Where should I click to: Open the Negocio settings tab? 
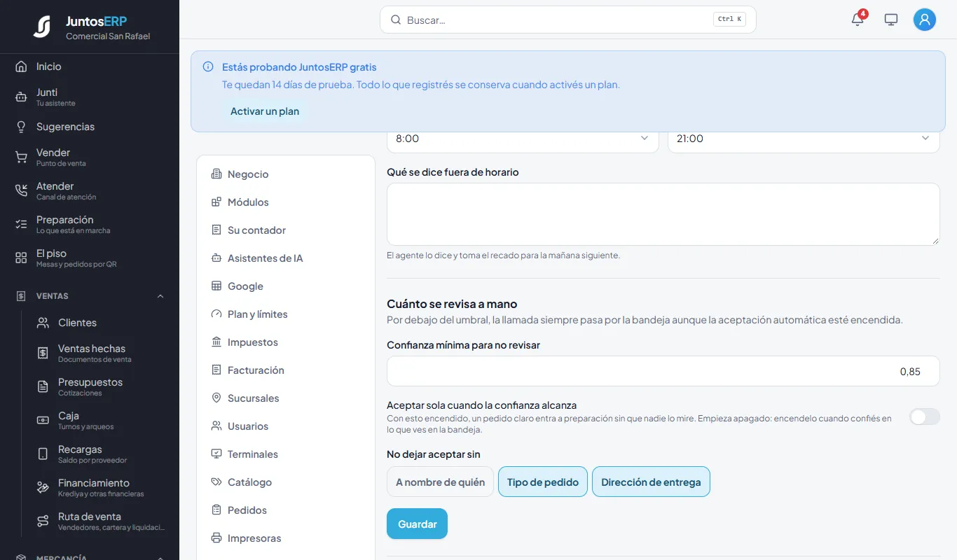tap(286, 174)
